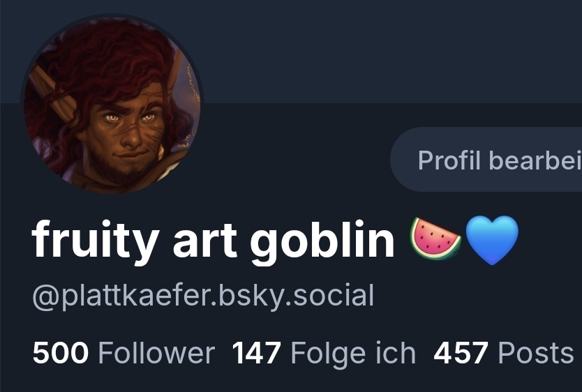Click the word goblin in the name
The height and width of the screenshot is (392, 582).
322,241
